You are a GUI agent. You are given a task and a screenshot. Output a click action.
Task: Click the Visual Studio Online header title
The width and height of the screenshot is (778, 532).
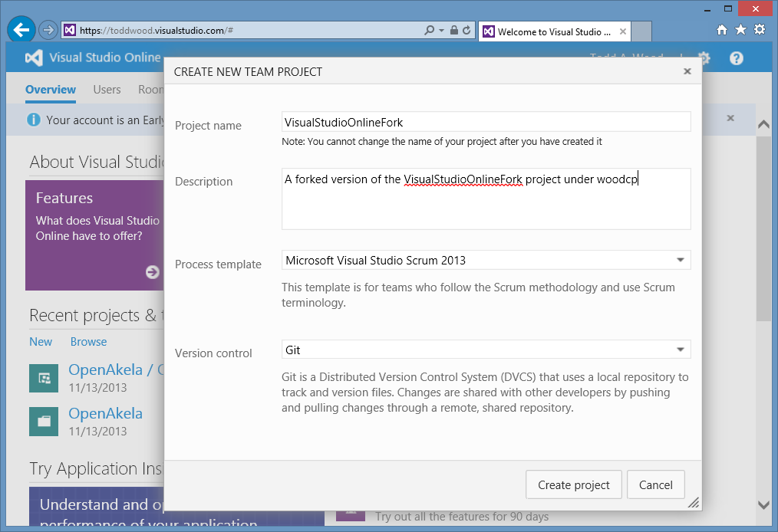pos(105,57)
